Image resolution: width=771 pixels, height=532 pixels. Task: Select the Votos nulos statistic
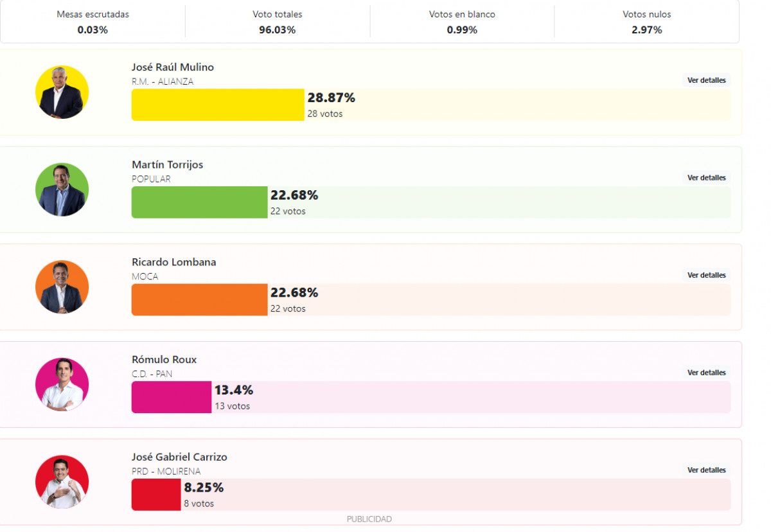[646, 22]
